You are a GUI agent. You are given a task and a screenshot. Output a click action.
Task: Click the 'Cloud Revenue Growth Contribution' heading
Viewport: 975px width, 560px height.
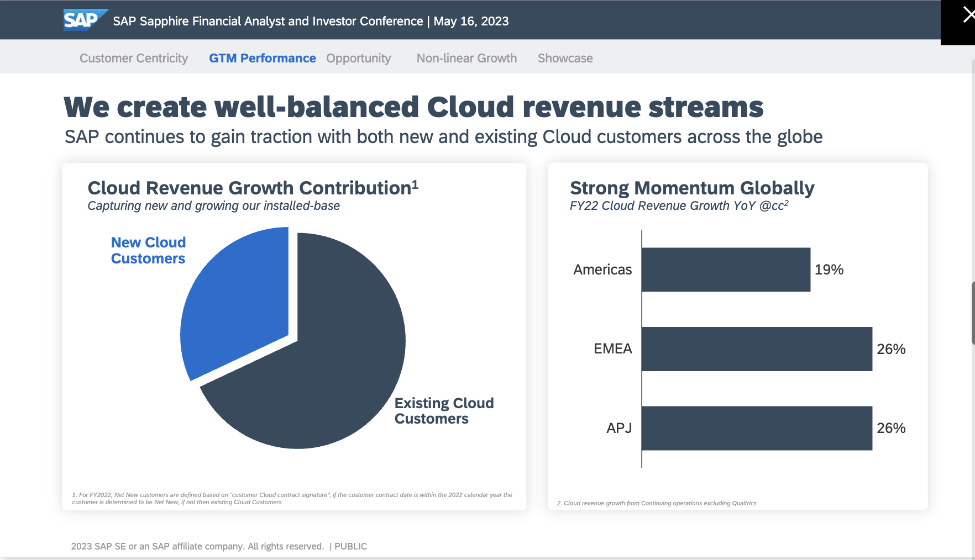(253, 188)
